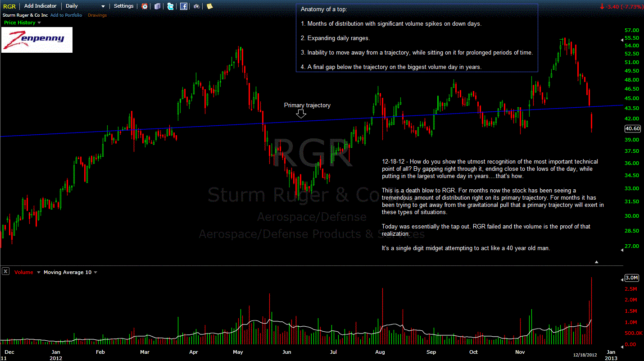Click the current price 40.60 label

(633, 128)
